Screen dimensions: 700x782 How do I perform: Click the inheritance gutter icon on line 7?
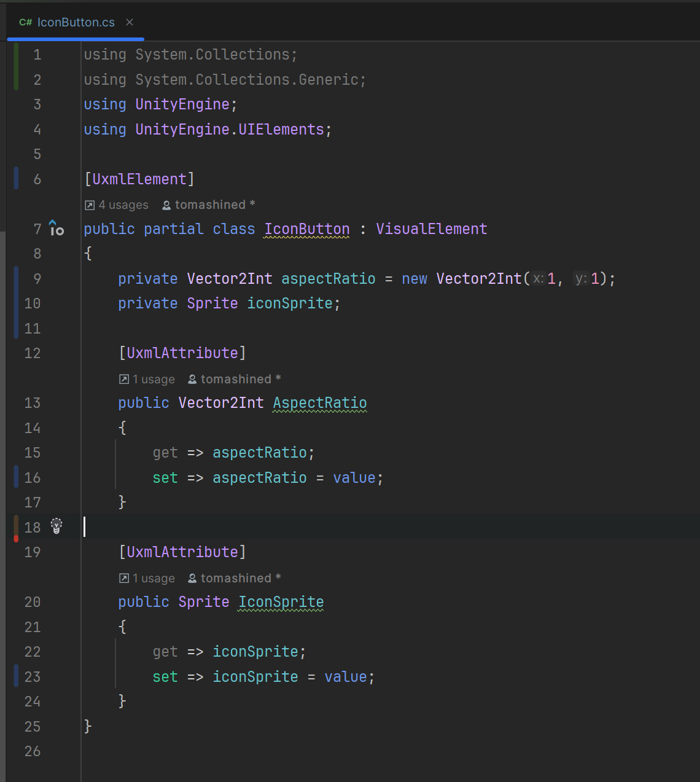pos(56,229)
